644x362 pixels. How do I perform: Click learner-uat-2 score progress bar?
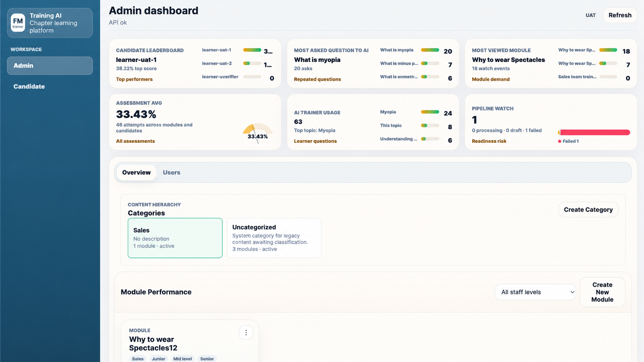(252, 63)
